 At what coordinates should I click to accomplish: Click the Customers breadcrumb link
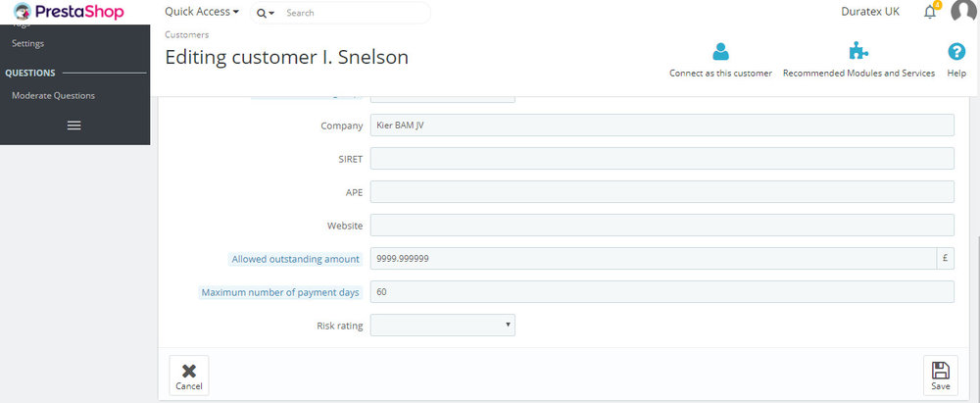[187, 35]
